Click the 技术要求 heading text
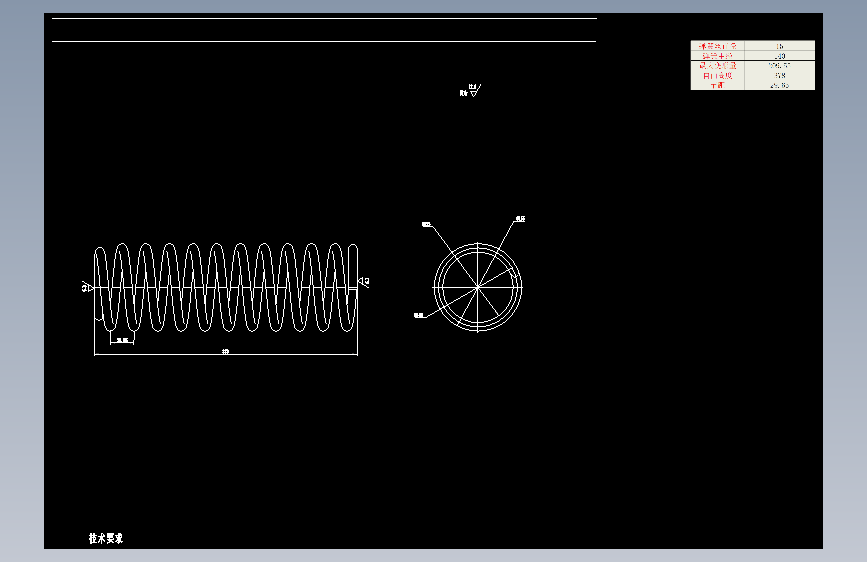This screenshot has height=562, width=867. [x=106, y=538]
